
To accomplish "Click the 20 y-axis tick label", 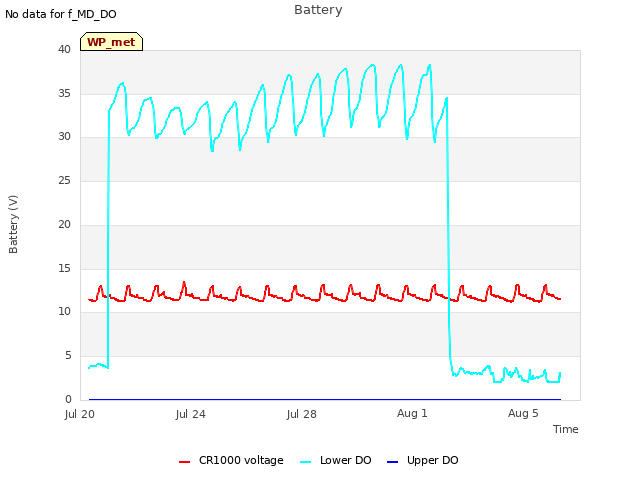I will [x=64, y=224].
